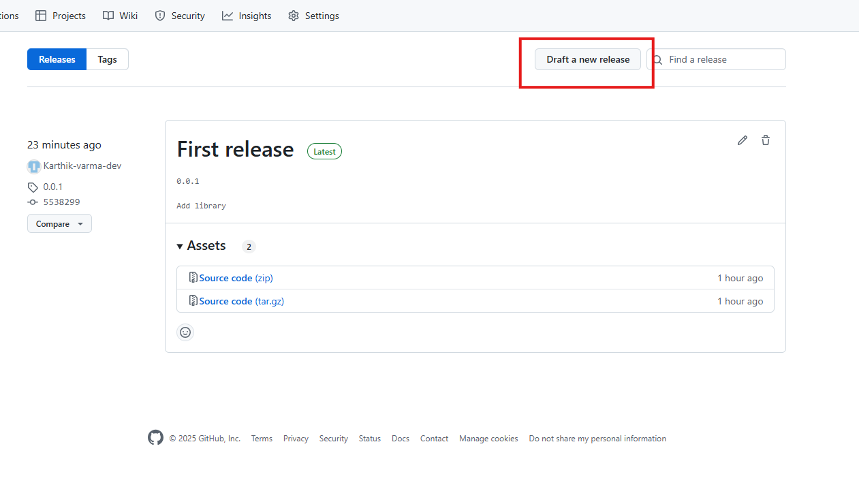This screenshot has width=859, height=504.
Task: Click the 23 minutes ago timestamp
Action: click(64, 145)
